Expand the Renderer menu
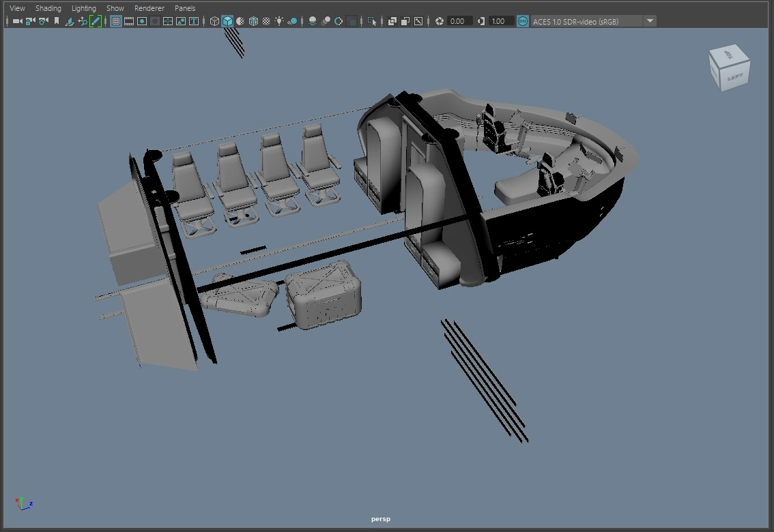The width and height of the screenshot is (774, 532). click(x=149, y=8)
